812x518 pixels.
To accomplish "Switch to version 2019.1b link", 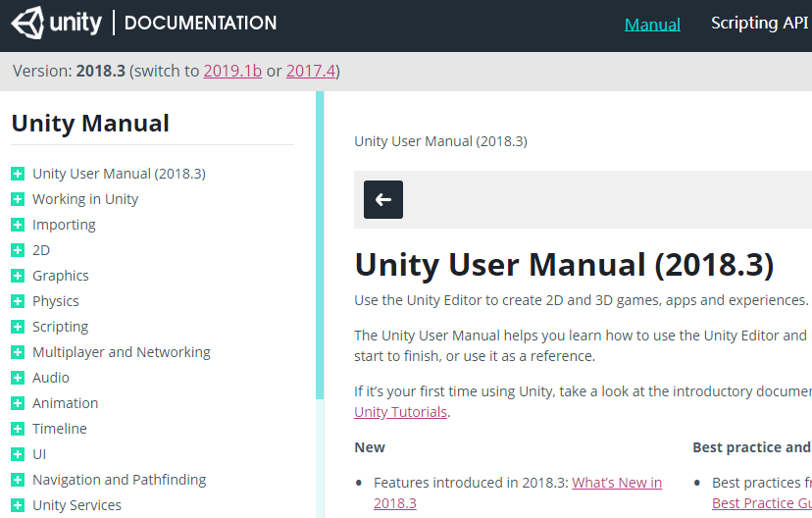I will pos(232,71).
